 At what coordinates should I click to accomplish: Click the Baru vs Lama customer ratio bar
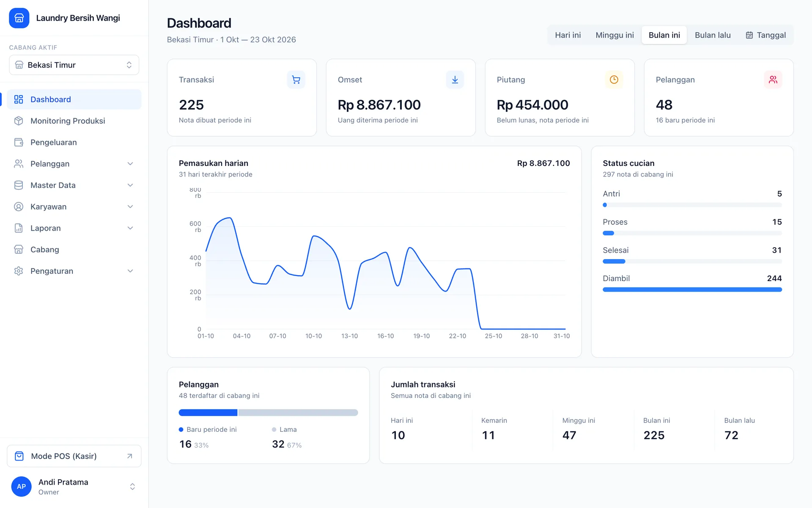click(x=269, y=412)
